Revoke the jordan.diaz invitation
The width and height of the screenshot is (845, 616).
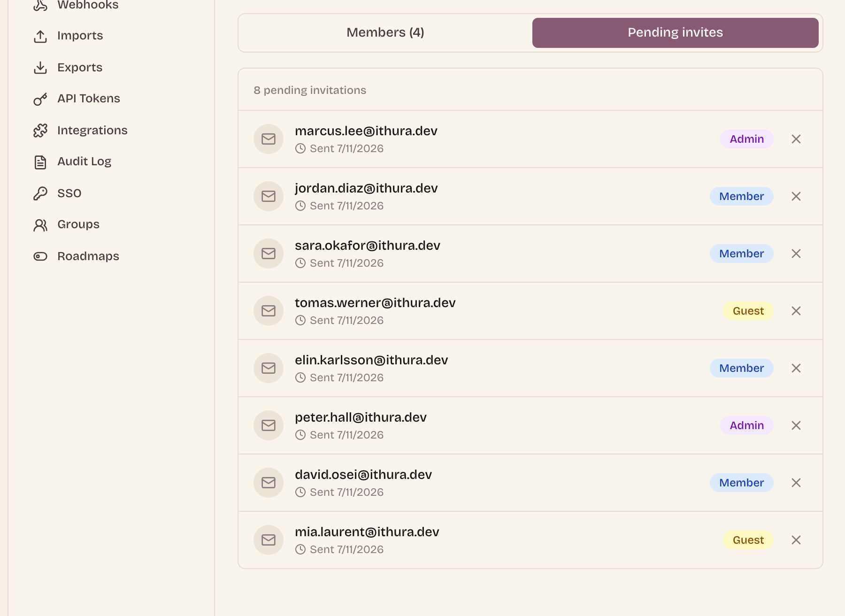pos(796,196)
